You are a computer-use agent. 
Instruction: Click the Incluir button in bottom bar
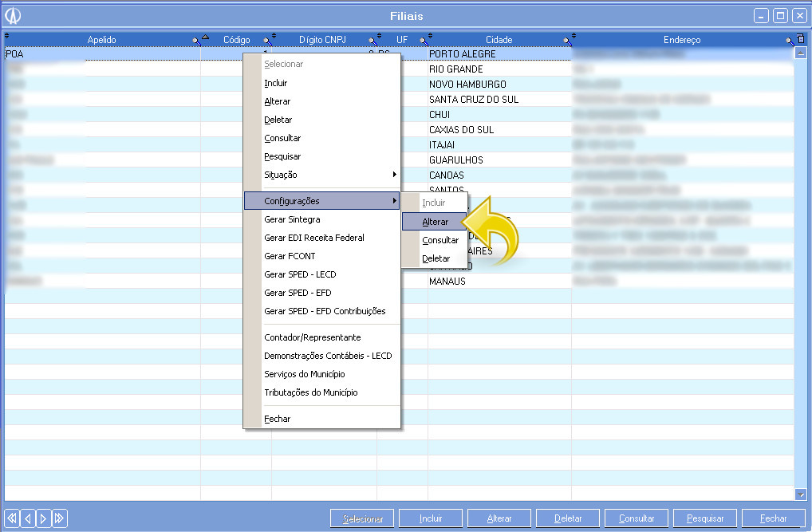(431, 518)
